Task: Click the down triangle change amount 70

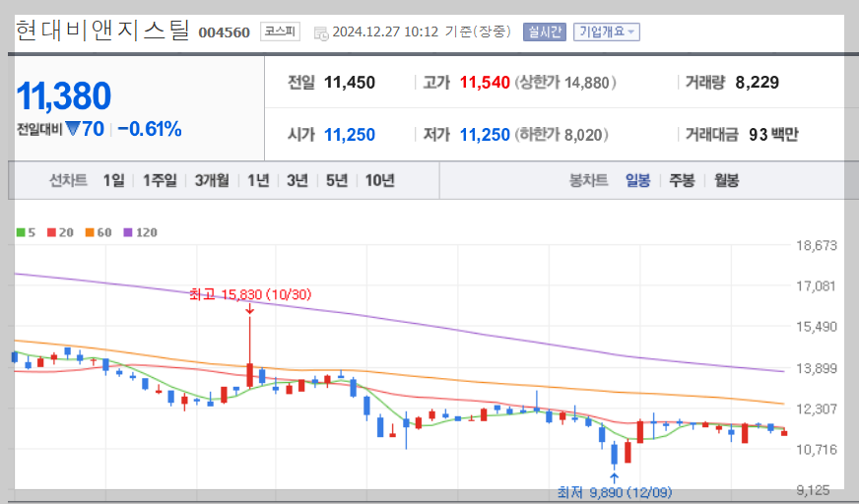Action: [x=85, y=129]
